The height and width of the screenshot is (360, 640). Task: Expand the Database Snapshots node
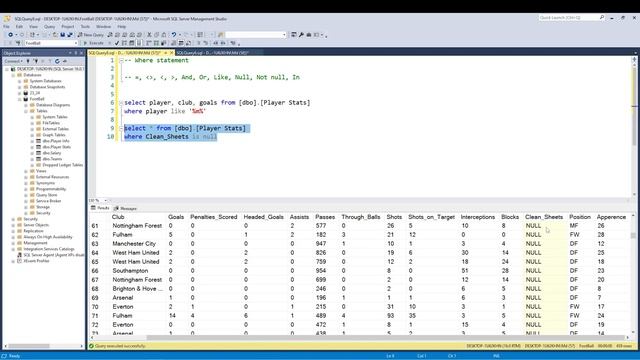pos(20,87)
